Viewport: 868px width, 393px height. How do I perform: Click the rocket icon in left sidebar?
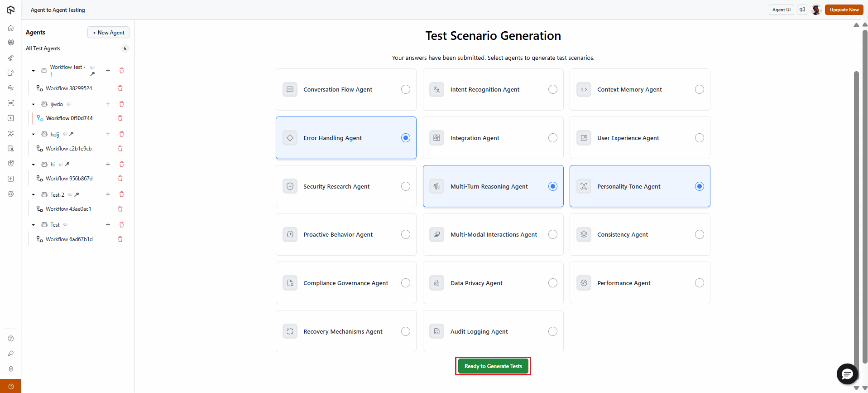pos(11,58)
